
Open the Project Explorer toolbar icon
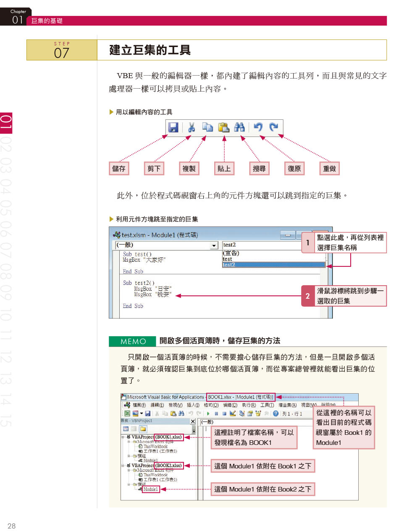click(x=242, y=413)
